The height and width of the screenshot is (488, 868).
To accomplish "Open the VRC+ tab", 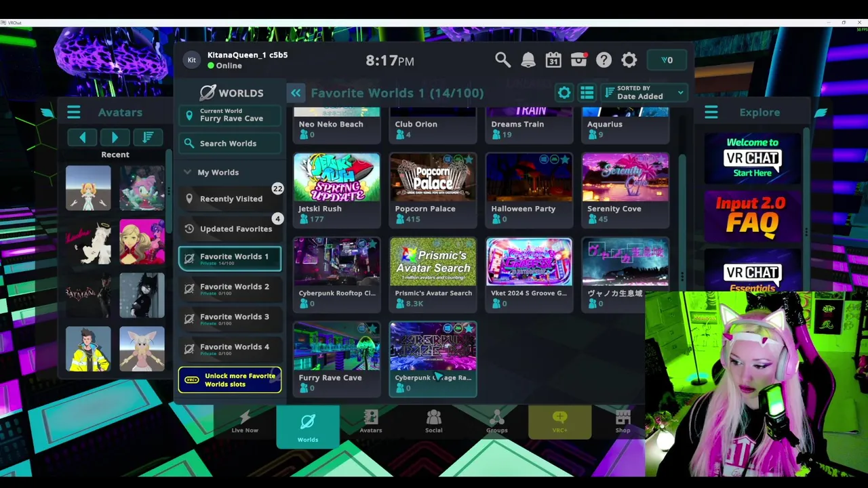I will [559, 422].
